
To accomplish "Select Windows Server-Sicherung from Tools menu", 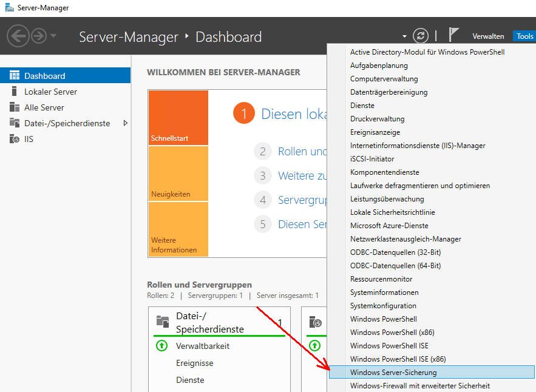I will pyautogui.click(x=393, y=373).
